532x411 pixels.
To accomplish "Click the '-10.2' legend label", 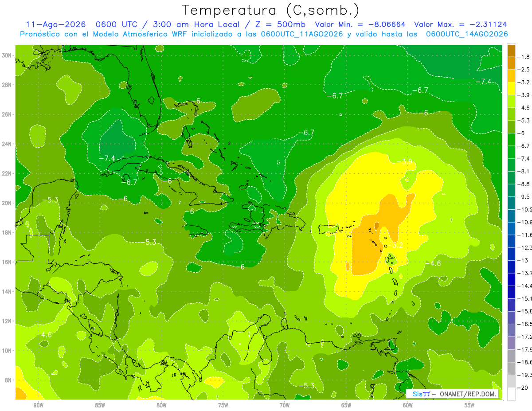I will click(x=525, y=209).
